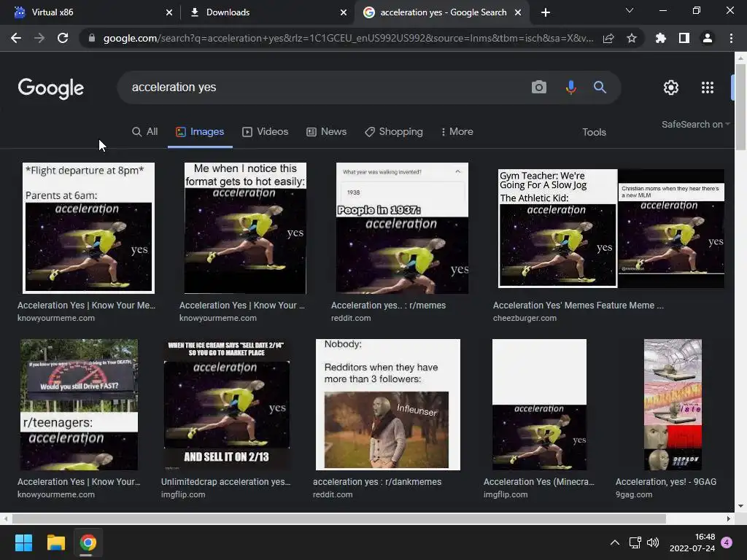Image resolution: width=747 pixels, height=560 pixels.
Task: Open the 'Flight departure at 8pm' meme thumbnail
Action: pos(88,228)
